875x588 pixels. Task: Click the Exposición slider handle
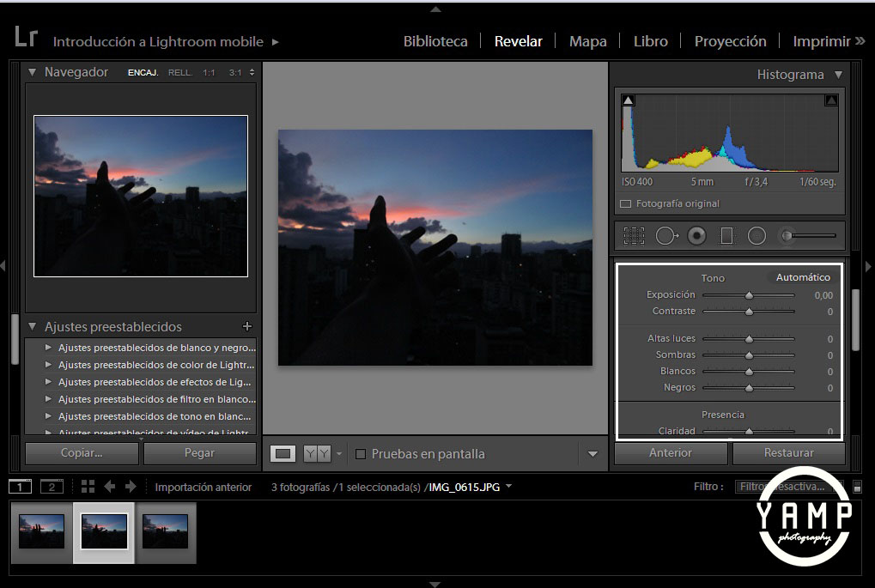coord(749,294)
